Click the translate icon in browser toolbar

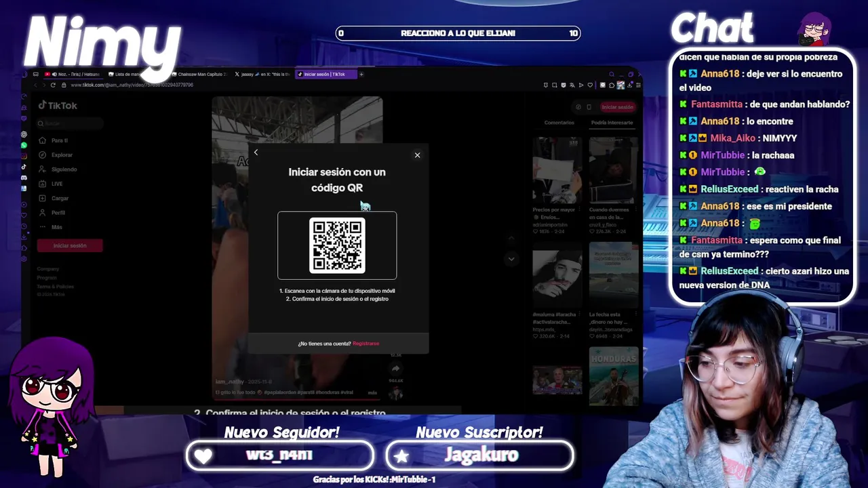pyautogui.click(x=572, y=85)
